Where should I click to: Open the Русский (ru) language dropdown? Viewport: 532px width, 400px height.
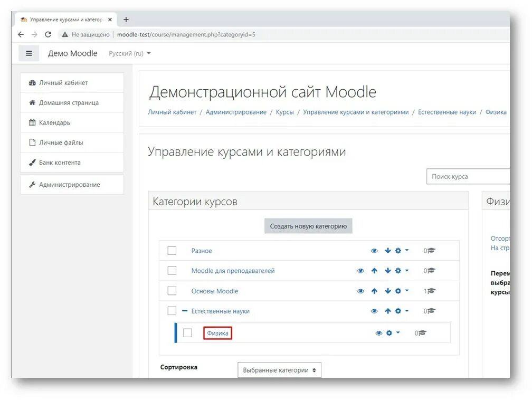(x=130, y=54)
